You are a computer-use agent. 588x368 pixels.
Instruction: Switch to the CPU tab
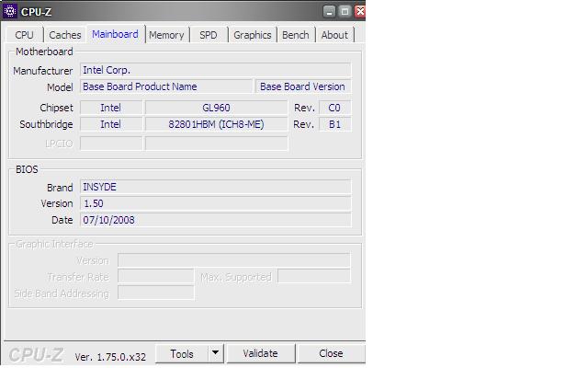tap(25, 35)
